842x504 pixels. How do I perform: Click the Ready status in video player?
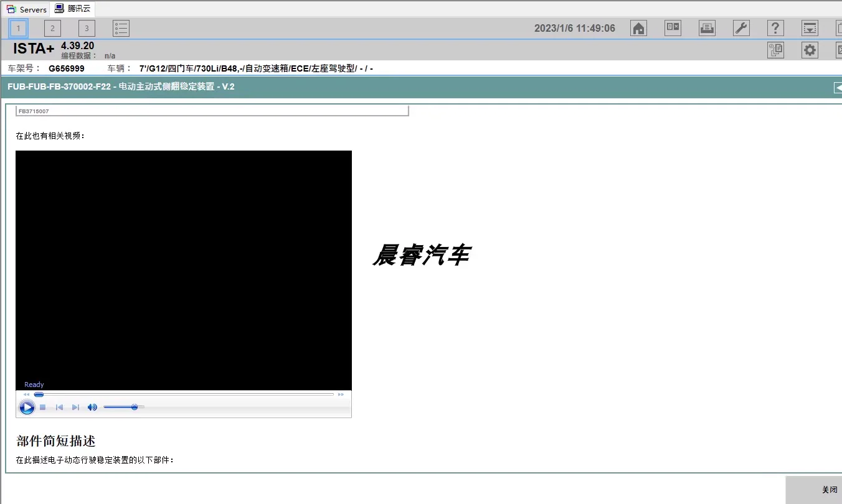(34, 385)
